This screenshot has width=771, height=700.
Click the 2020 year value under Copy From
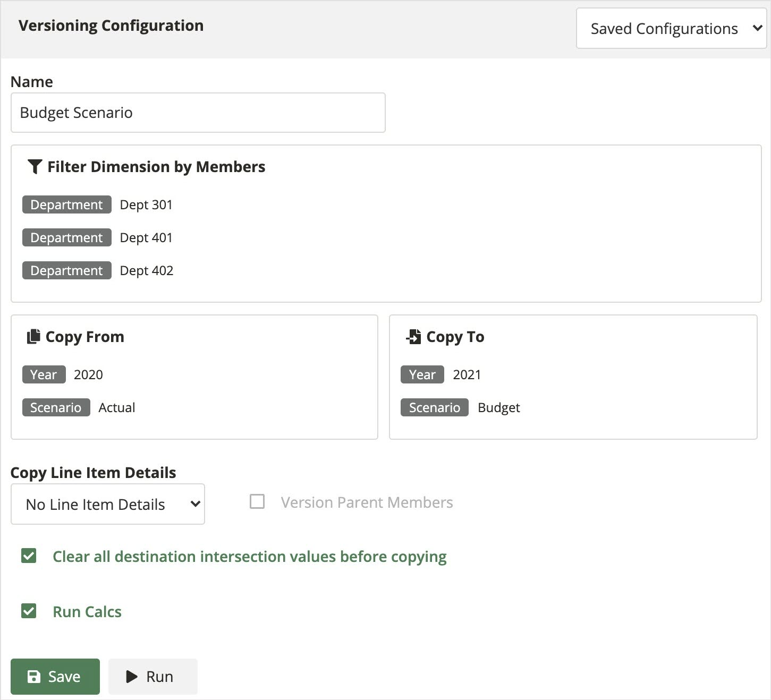[x=88, y=374]
